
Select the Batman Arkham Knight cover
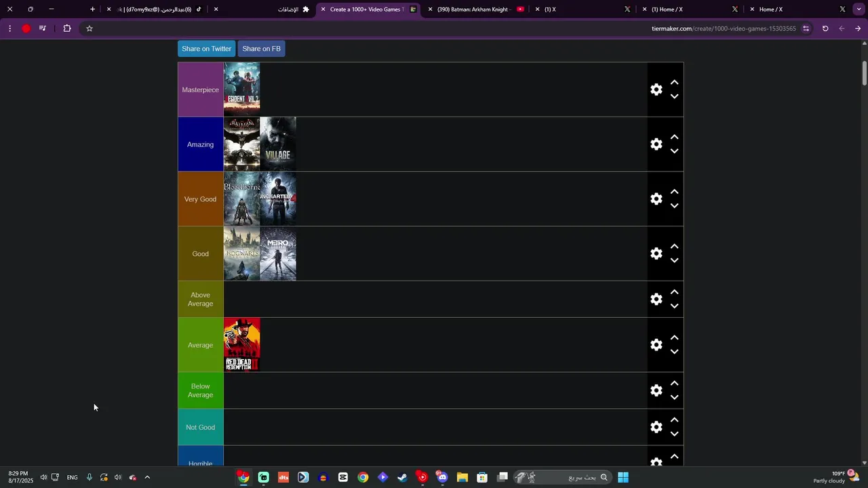[242, 144]
